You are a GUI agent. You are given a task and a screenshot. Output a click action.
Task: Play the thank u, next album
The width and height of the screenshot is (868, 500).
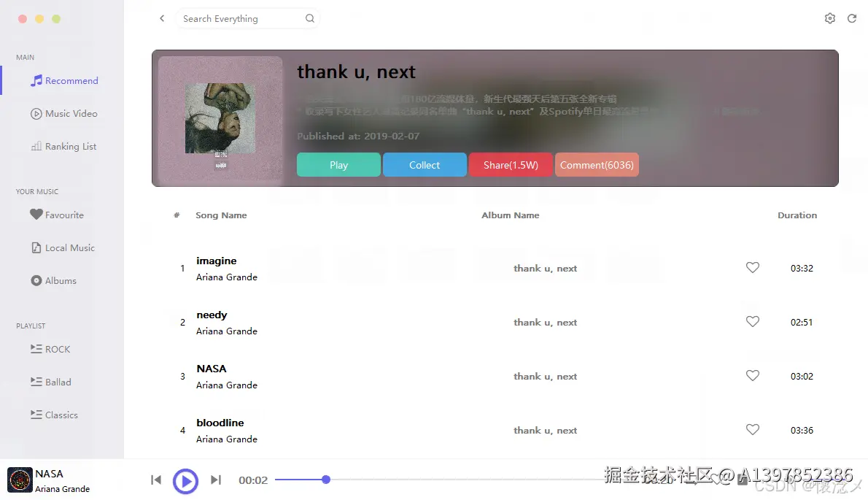pyautogui.click(x=338, y=165)
